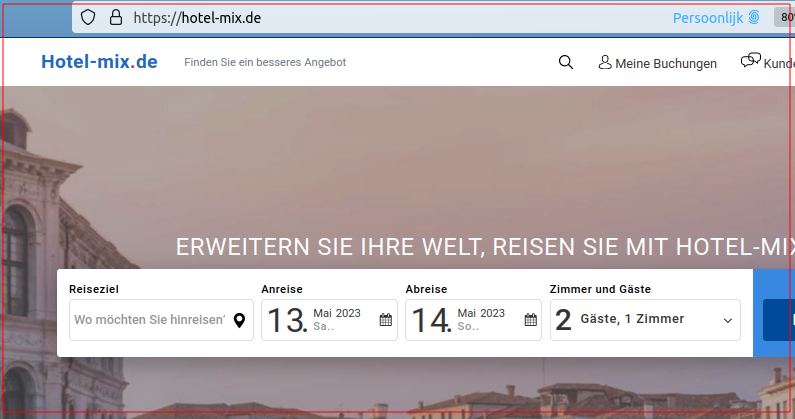Open the search magnifier in site header
Screen dimensions: 795x419
click(566, 62)
